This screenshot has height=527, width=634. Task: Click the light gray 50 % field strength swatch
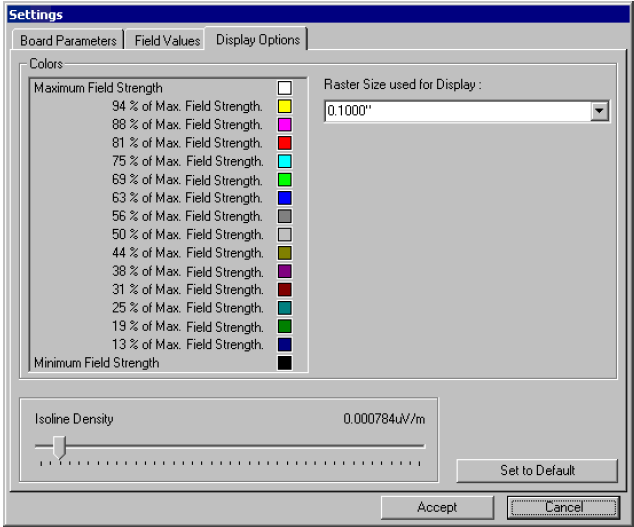tap(285, 235)
